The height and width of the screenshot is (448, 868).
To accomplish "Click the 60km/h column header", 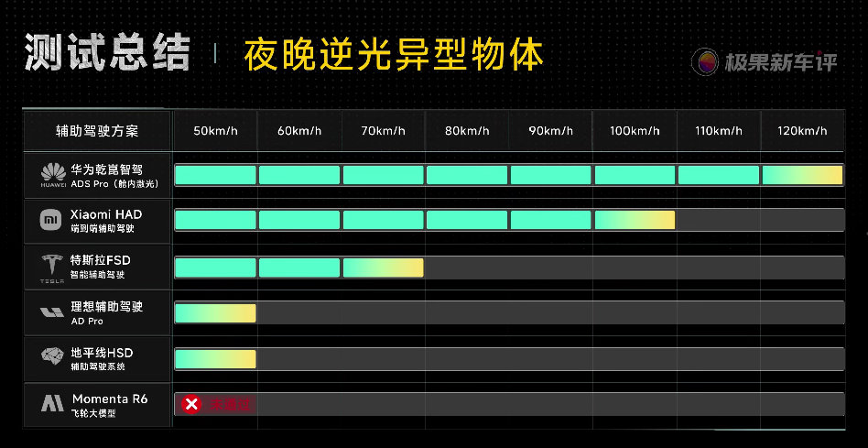I will (299, 131).
